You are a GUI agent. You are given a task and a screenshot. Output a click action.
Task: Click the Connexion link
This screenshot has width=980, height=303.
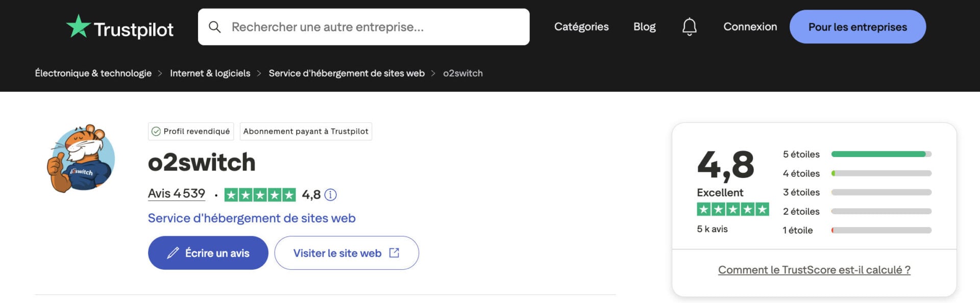tap(750, 27)
